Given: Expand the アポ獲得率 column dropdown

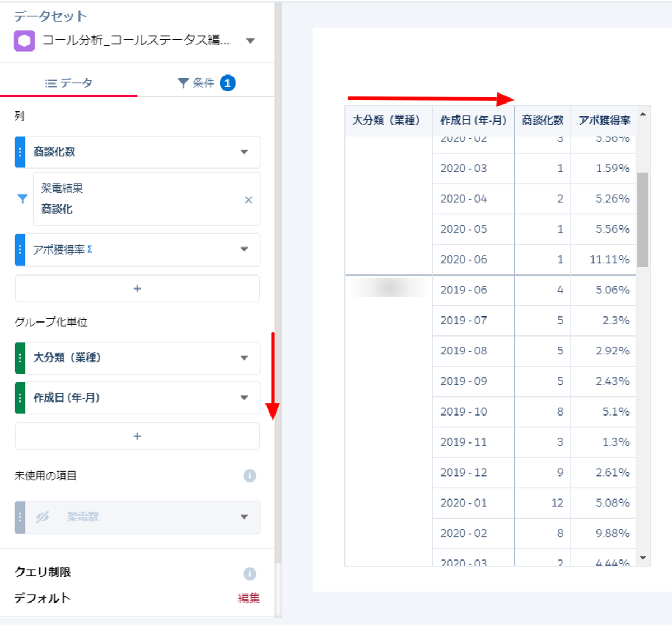Looking at the screenshot, I should pos(244,250).
